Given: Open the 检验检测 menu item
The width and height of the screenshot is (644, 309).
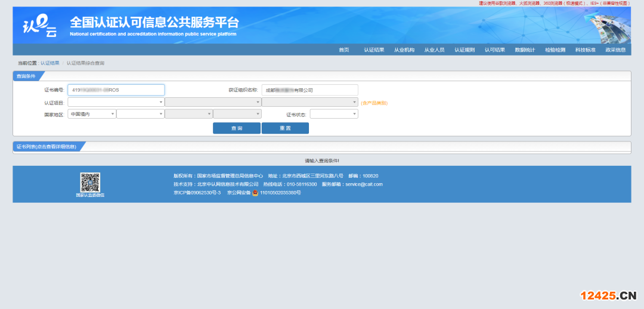Looking at the screenshot, I should coord(555,50).
